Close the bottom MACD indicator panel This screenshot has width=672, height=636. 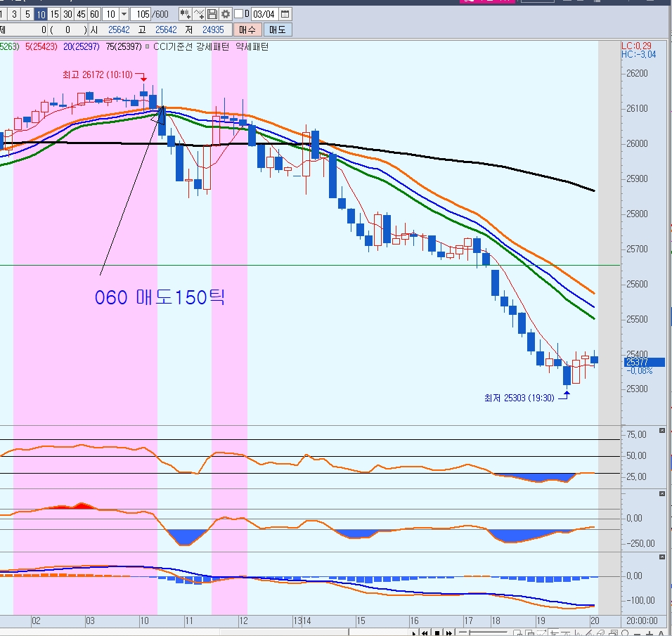pyautogui.click(x=661, y=557)
